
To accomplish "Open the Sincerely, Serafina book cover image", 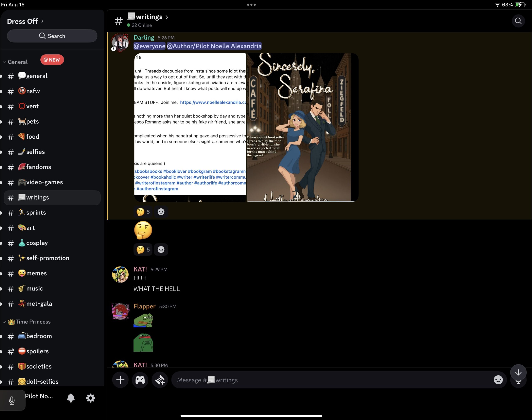I will 302,127.
